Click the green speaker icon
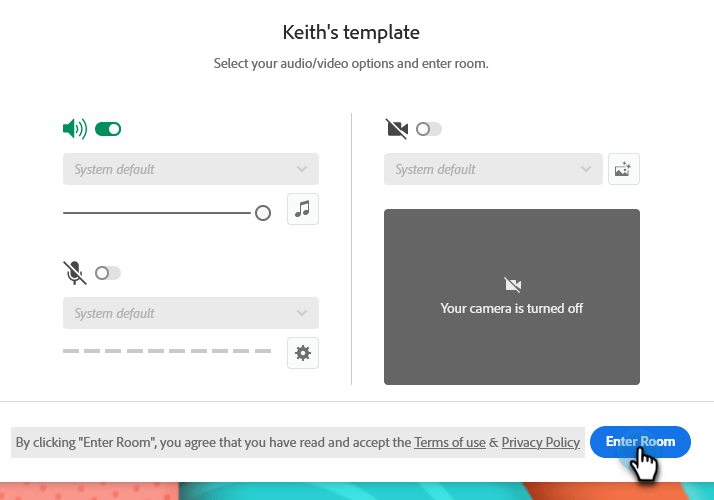This screenshot has width=714, height=500. [x=74, y=129]
